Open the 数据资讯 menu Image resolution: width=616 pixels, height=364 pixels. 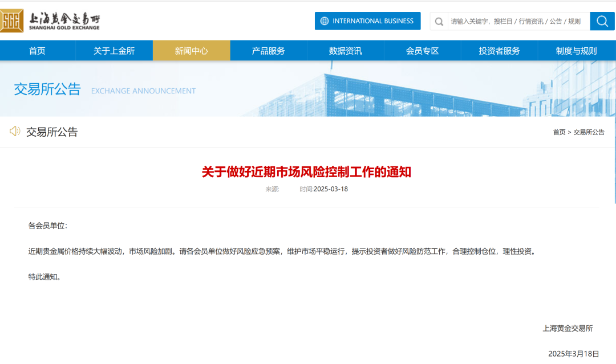point(345,51)
